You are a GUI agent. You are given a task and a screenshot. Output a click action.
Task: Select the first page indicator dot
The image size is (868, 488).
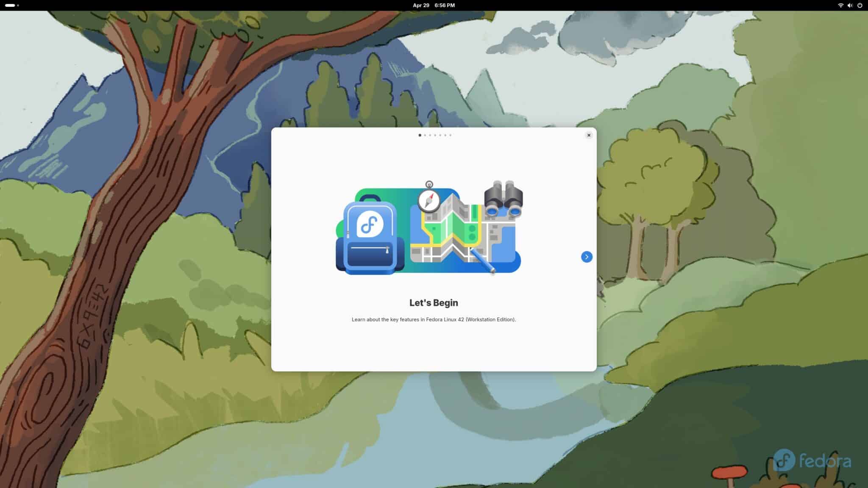tap(420, 135)
